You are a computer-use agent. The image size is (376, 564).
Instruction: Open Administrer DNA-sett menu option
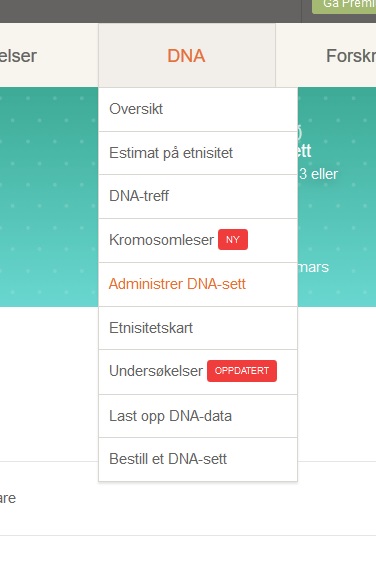198,284
